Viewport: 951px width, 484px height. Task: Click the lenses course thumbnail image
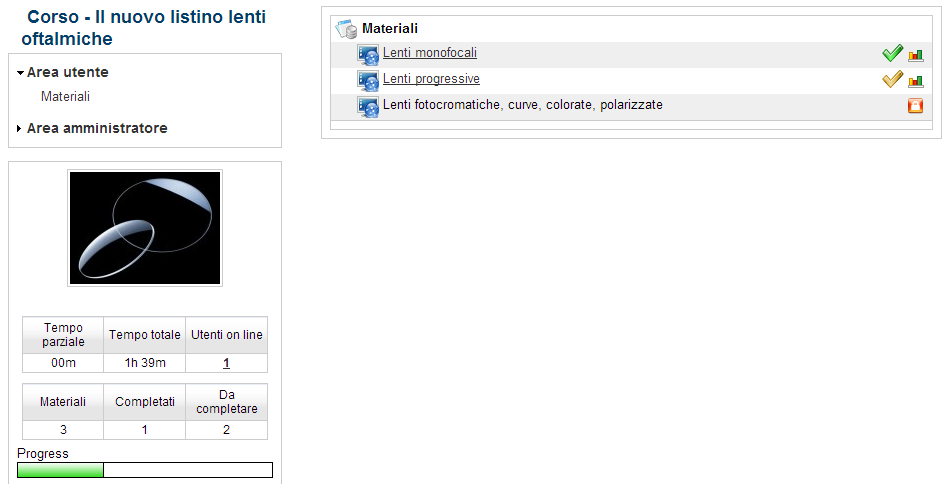tap(145, 228)
